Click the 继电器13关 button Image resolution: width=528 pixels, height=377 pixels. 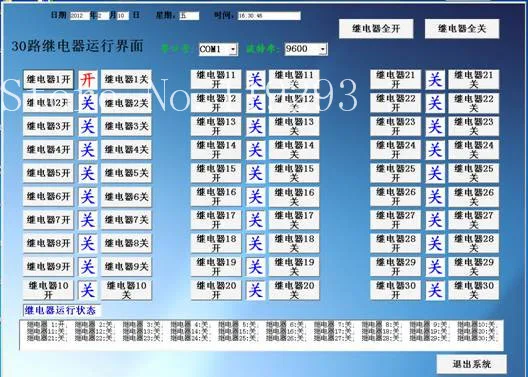(x=294, y=126)
